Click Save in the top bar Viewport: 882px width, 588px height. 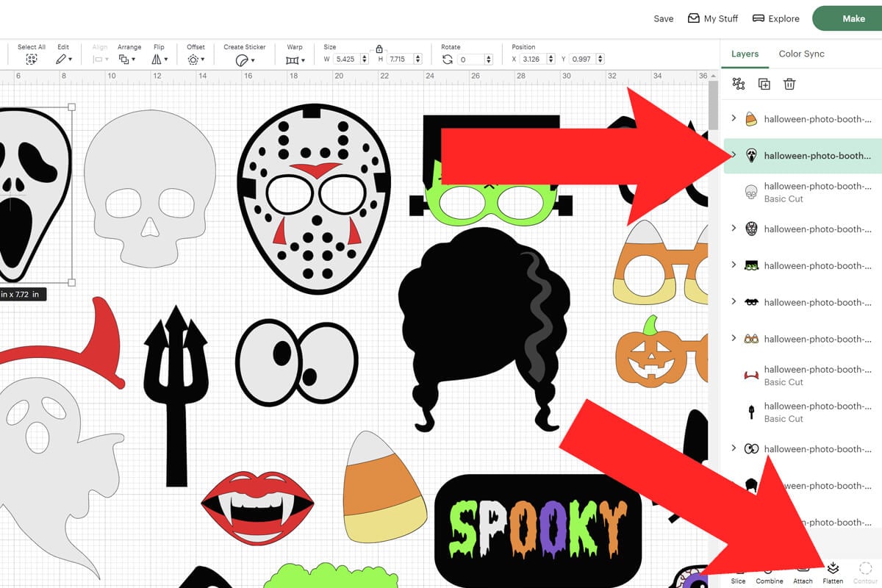(663, 18)
